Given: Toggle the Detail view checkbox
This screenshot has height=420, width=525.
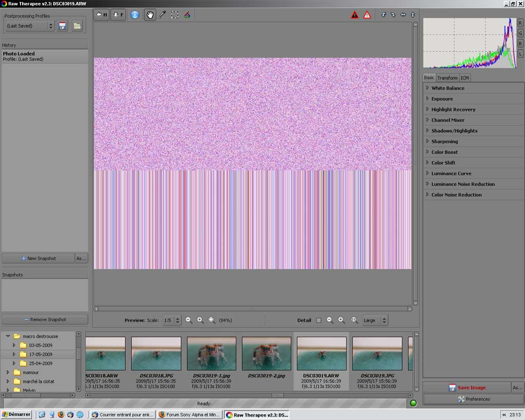Looking at the screenshot, I should pos(318,321).
